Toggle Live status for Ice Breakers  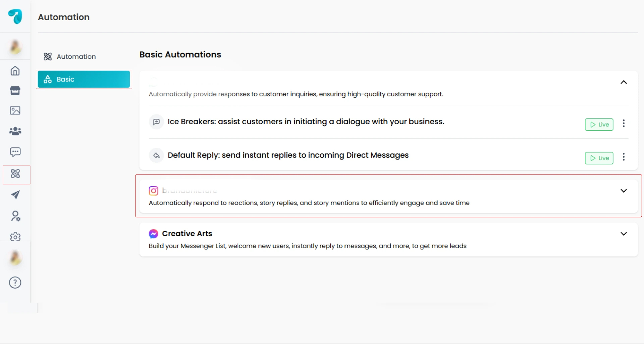pos(599,125)
